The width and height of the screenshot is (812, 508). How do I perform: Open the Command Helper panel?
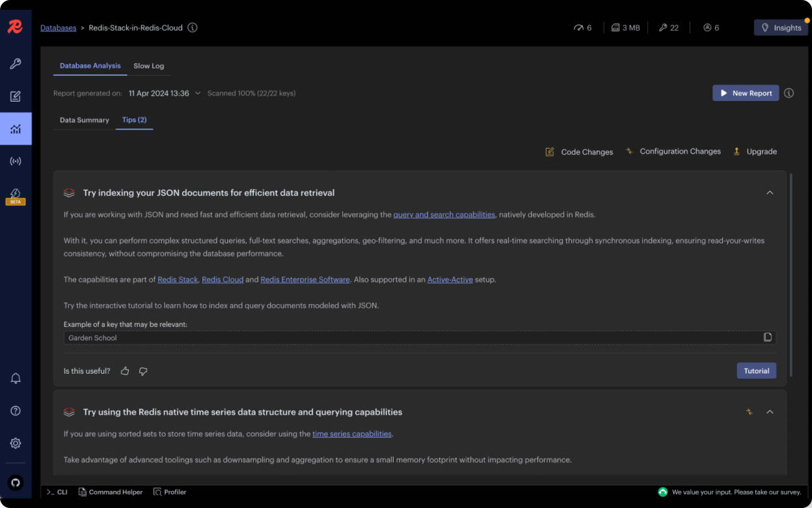[x=110, y=492]
